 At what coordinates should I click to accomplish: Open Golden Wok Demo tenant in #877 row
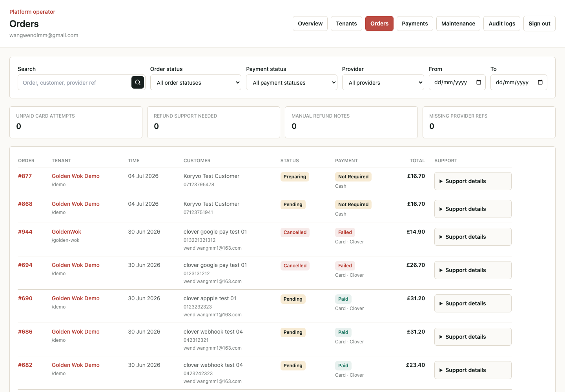pos(76,176)
